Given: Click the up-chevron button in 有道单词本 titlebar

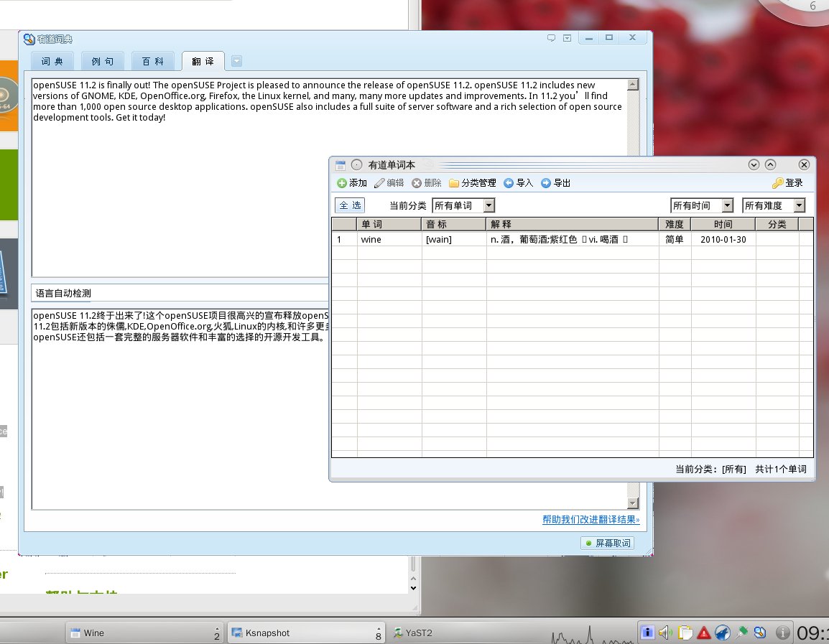Looking at the screenshot, I should pyautogui.click(x=770, y=165).
